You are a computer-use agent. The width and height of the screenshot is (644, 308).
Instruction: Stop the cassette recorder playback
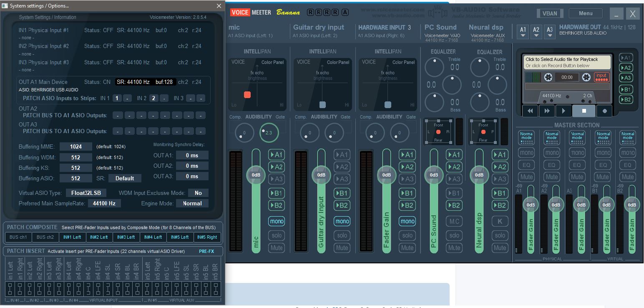(x=584, y=111)
